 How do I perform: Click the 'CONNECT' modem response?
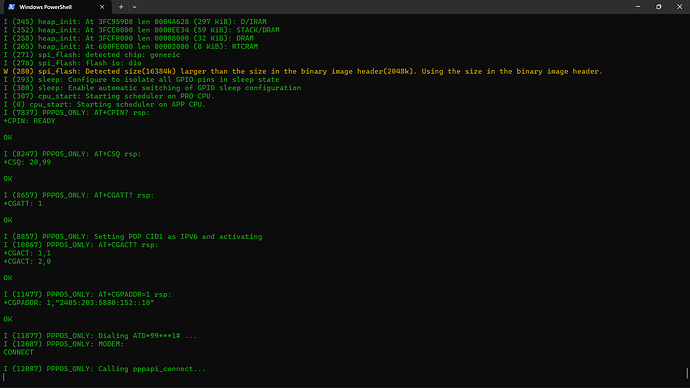tap(18, 352)
